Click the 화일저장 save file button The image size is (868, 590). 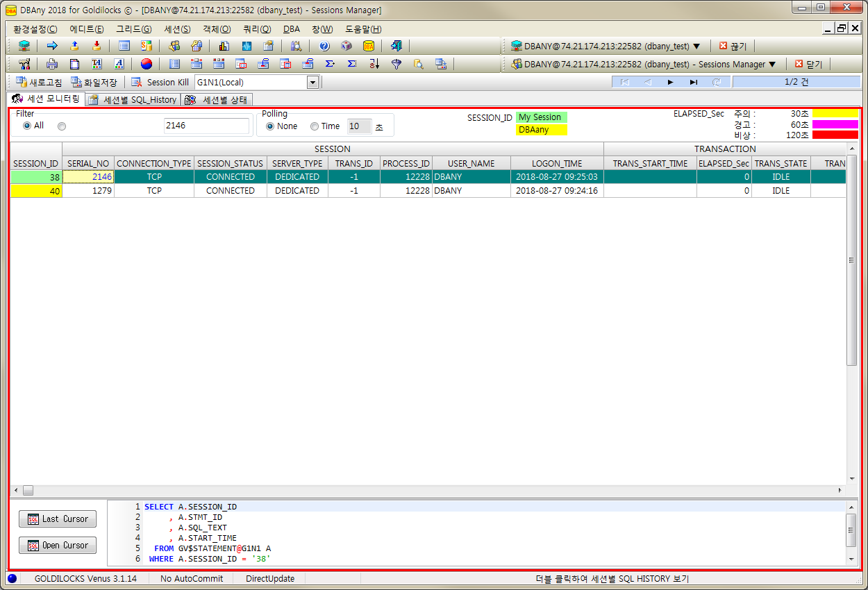[94, 82]
